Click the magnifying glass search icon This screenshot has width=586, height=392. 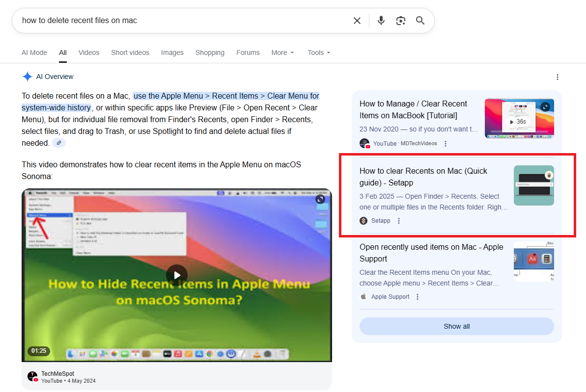click(420, 21)
